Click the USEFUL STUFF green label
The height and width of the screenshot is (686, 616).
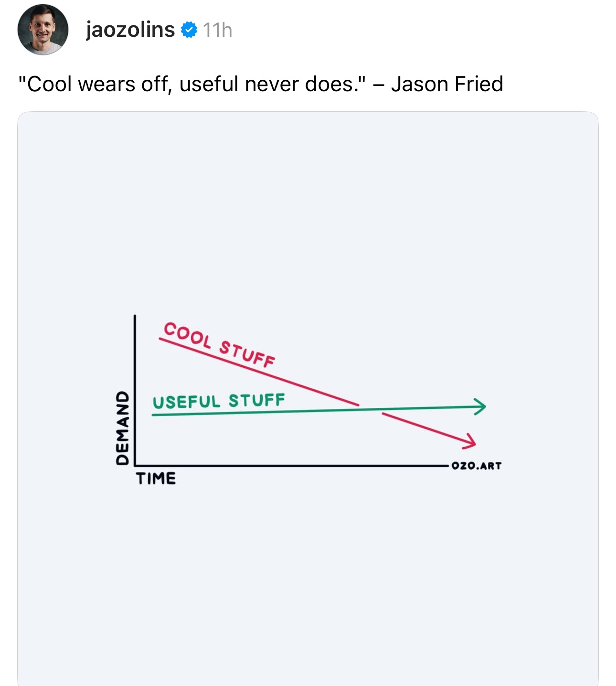point(219,401)
